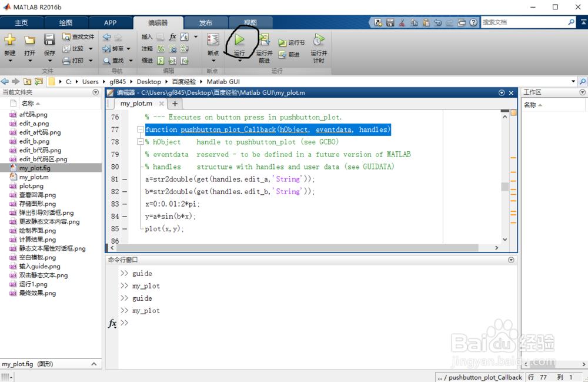The image size is (588, 382).
Task: Click the Desktop segment in the address path
Action: (149, 81)
